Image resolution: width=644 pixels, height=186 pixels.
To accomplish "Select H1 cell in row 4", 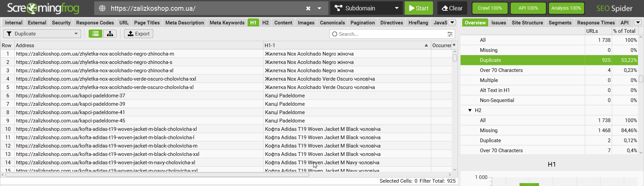I will [347, 79].
